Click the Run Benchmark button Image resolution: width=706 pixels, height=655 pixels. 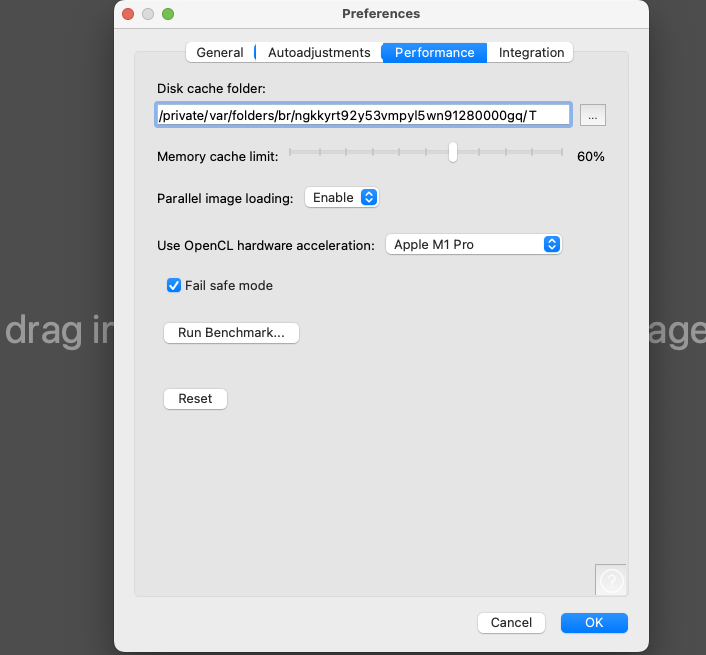[231, 333]
